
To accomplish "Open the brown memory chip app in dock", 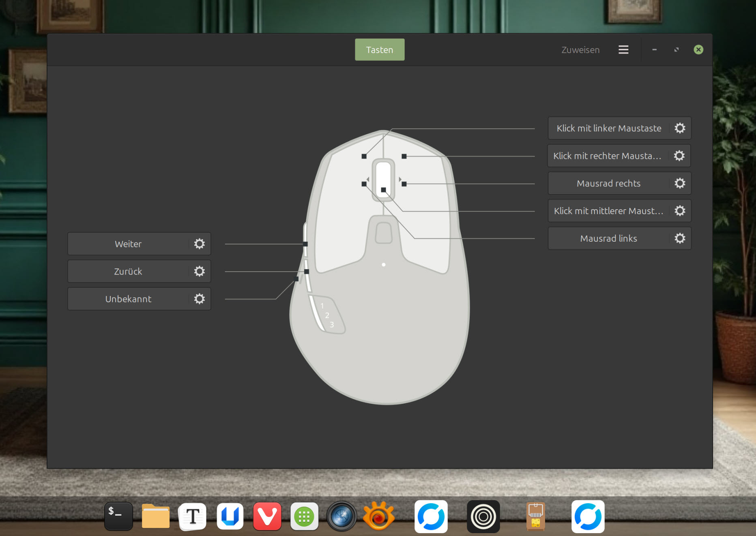I will point(536,516).
